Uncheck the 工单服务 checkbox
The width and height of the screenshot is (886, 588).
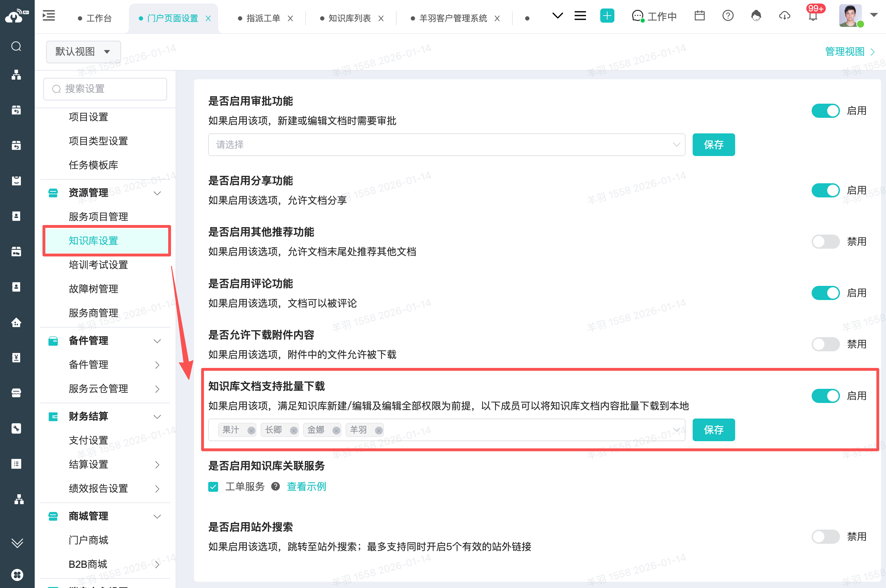(x=213, y=487)
